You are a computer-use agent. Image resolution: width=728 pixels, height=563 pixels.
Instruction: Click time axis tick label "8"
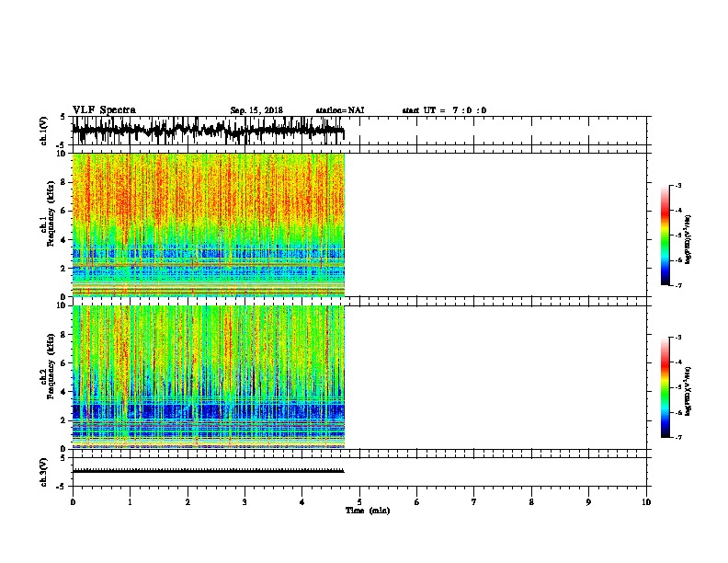(531, 502)
